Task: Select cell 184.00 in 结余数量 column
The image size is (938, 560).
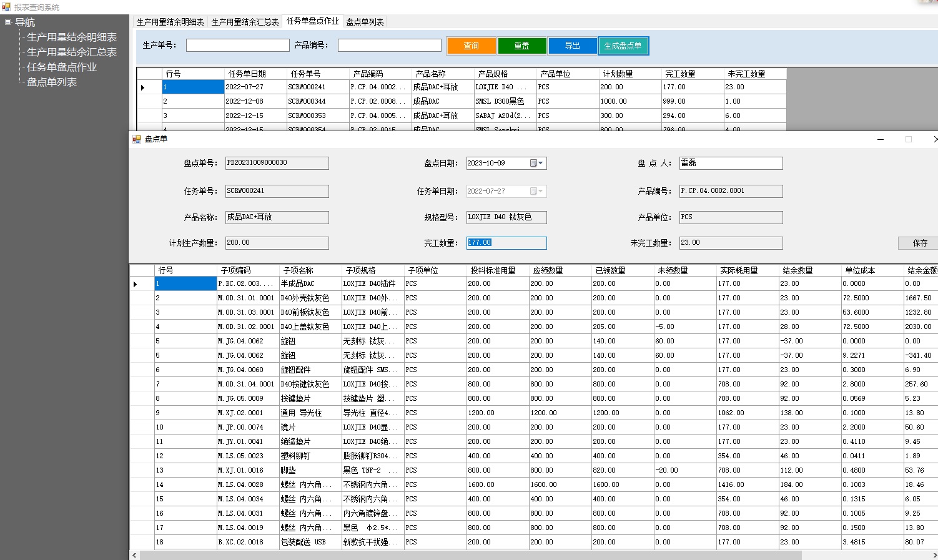Action: click(810, 485)
